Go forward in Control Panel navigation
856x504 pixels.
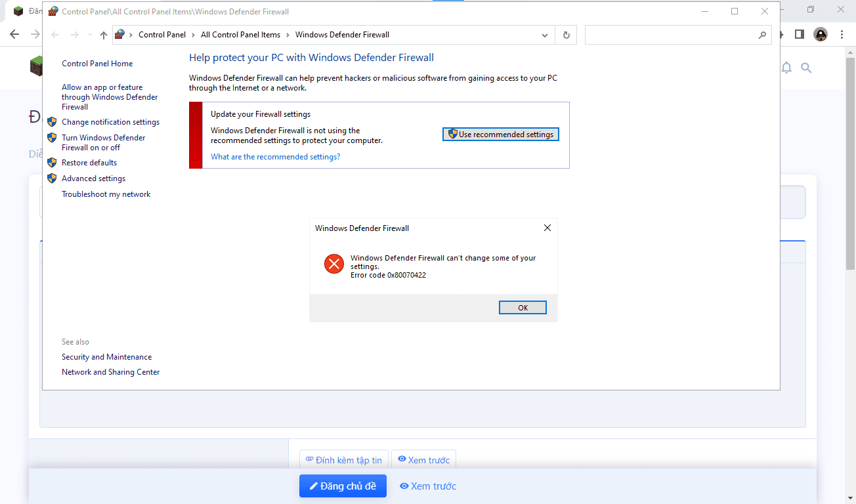tap(75, 35)
